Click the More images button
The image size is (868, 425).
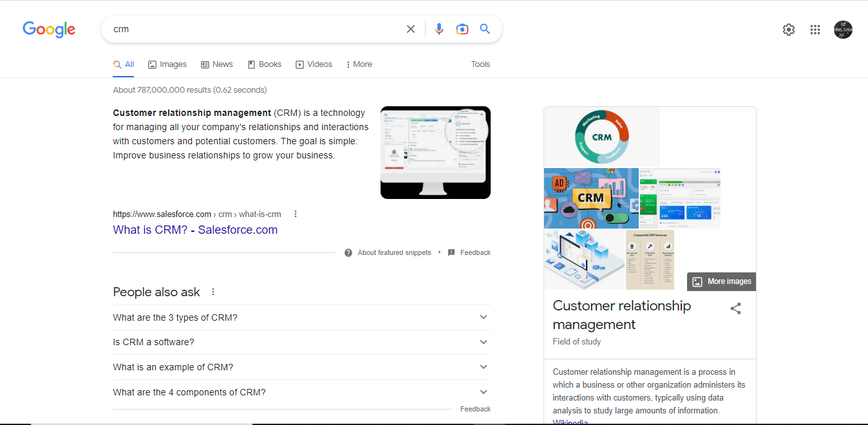click(x=721, y=281)
